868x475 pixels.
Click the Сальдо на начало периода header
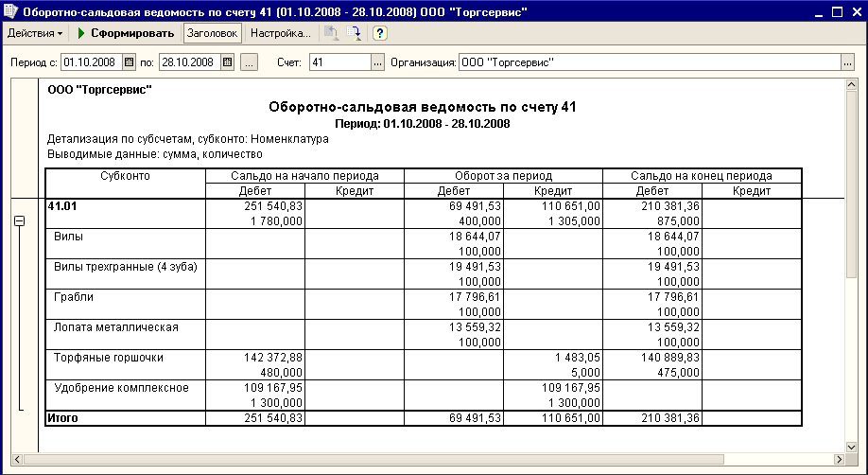click(305, 176)
